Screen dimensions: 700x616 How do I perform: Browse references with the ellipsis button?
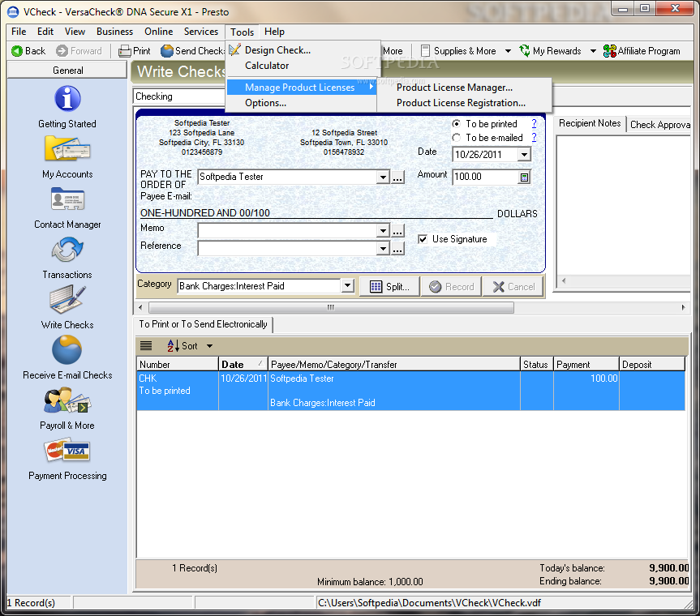click(397, 249)
